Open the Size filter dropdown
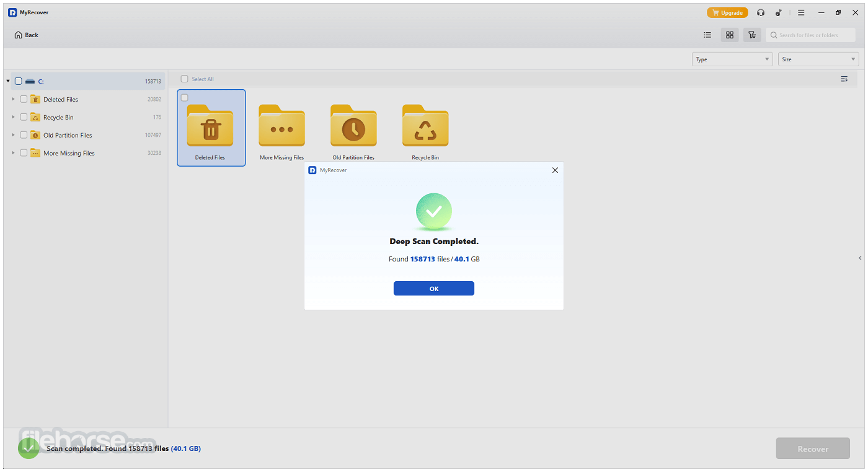This screenshot has height=472, width=868. [818, 59]
